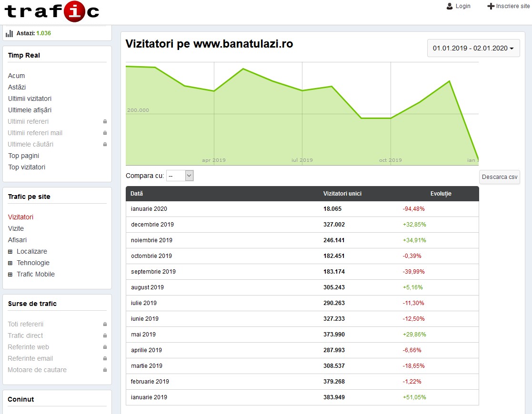Click the lock icon beside Motoare de cautare
Viewport: 532px width, 414px height.
105,370
